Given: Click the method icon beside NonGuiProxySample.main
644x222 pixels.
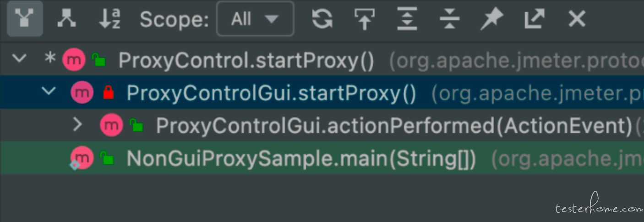Looking at the screenshot, I should 82,158.
